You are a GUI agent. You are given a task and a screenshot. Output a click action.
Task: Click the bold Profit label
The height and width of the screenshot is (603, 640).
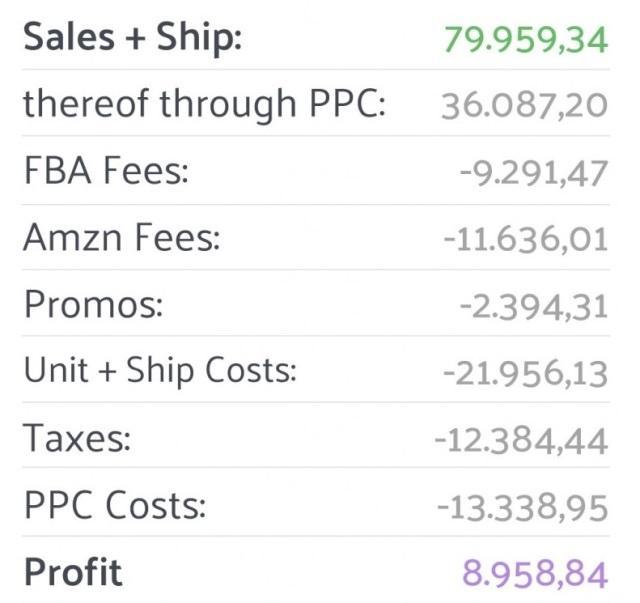coord(73,572)
